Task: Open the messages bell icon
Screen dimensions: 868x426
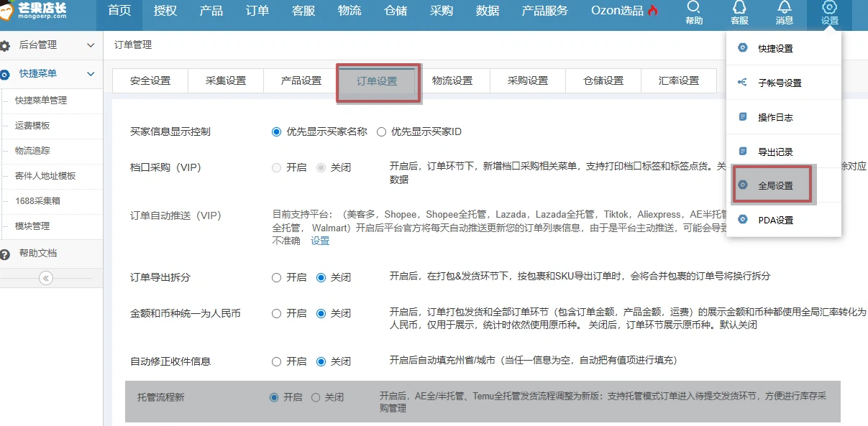Action: coord(785,8)
